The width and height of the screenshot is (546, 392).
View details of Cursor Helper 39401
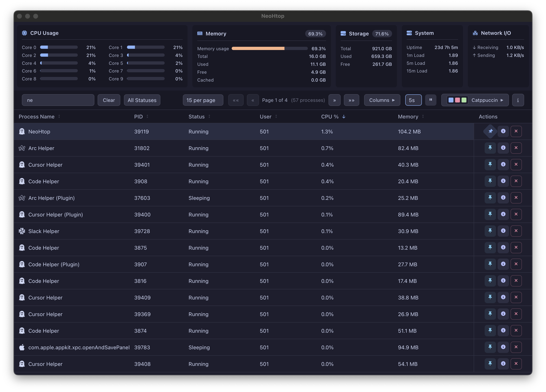tap(503, 165)
